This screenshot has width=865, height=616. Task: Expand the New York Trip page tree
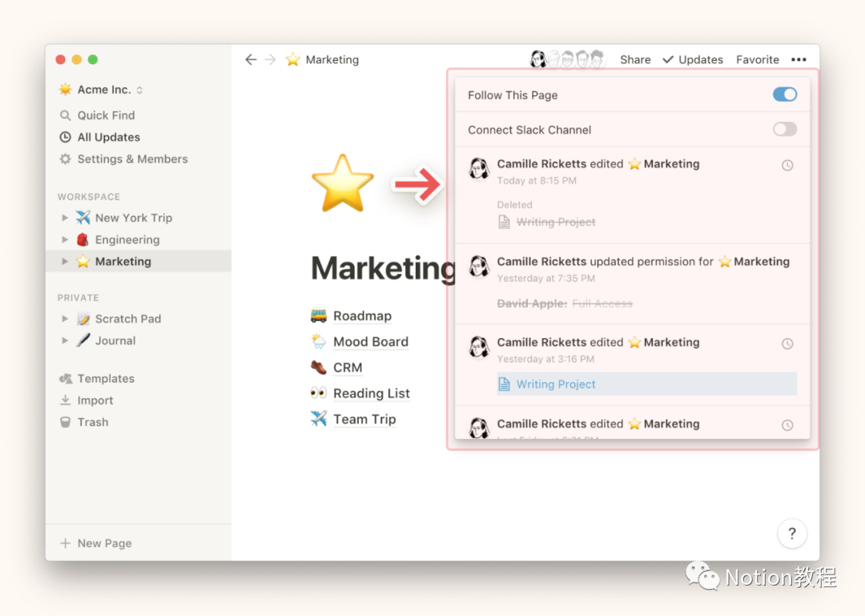coord(65,218)
